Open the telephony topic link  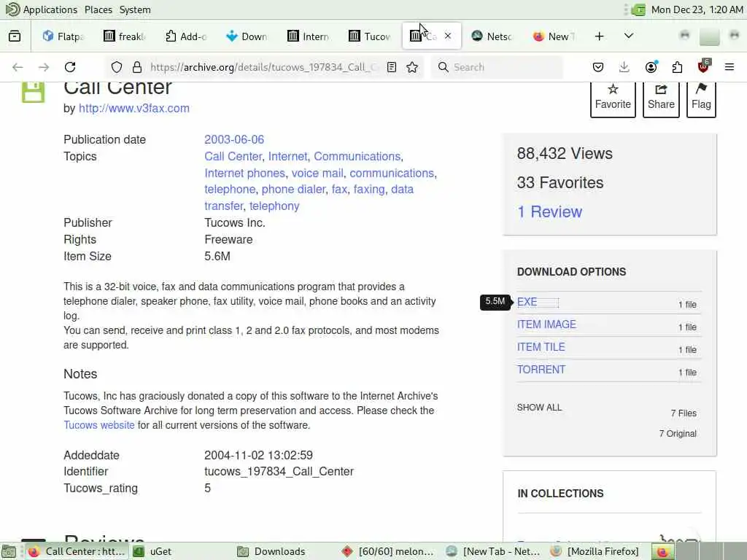(274, 206)
